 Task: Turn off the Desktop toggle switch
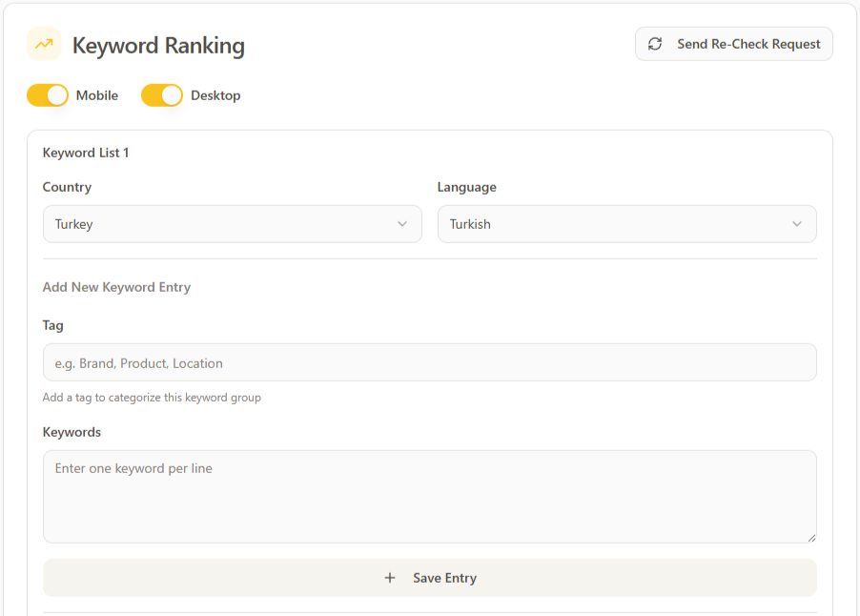[162, 95]
